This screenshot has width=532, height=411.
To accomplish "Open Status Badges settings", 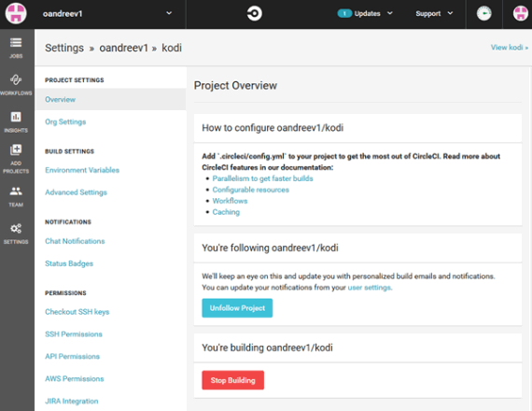I will (69, 263).
